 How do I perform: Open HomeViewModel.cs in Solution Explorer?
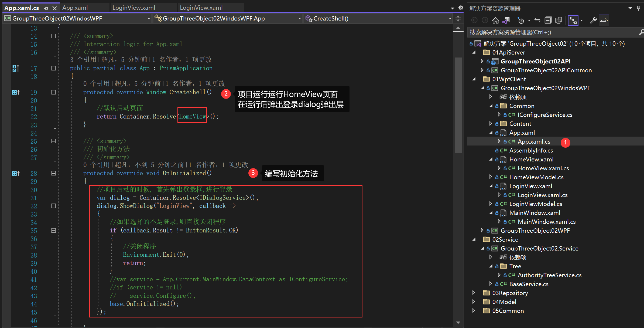point(536,177)
